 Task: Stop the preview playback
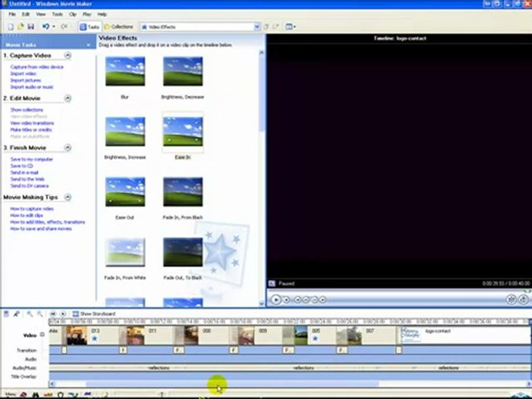coord(287,300)
